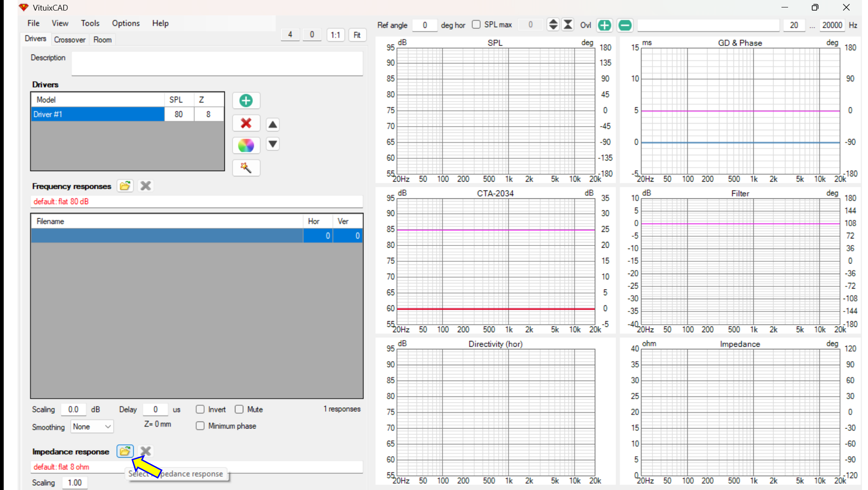Click the 0 layout button
This screenshot has width=868, height=490.
pyautogui.click(x=312, y=35)
